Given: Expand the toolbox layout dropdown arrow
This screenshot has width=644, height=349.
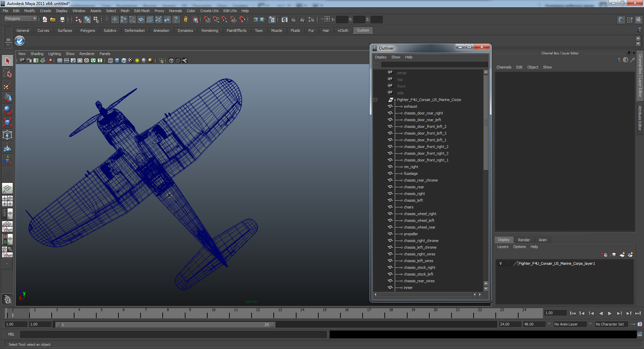Looking at the screenshot, I should (x=7, y=264).
